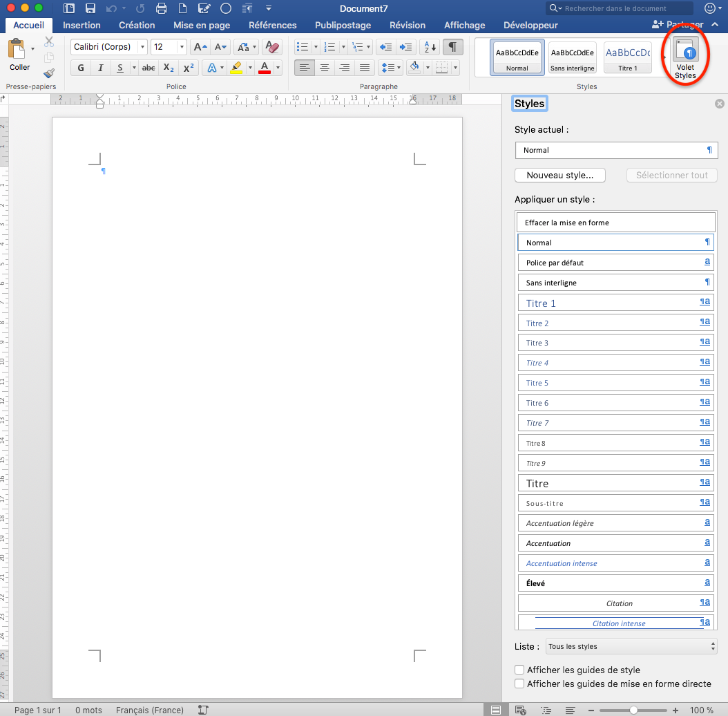The image size is (728, 716).
Task: Justify text alignment icon
Action: [365, 68]
